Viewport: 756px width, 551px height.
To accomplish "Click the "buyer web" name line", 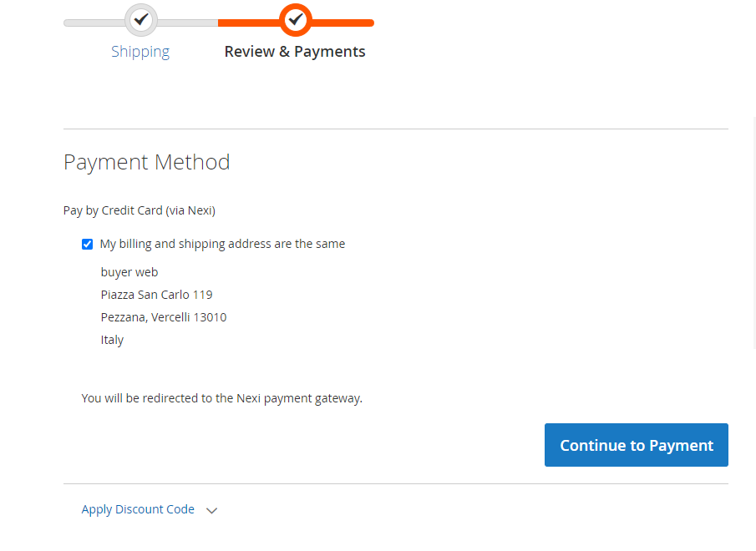I will coord(129,272).
